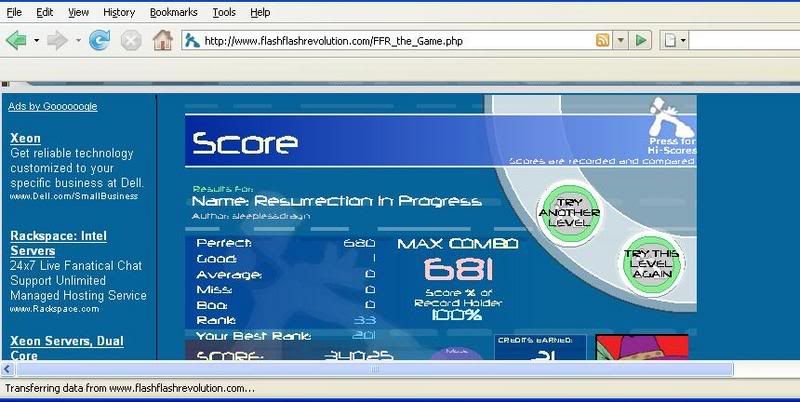
Task: Click the Try This Level Again button
Action: 651,263
